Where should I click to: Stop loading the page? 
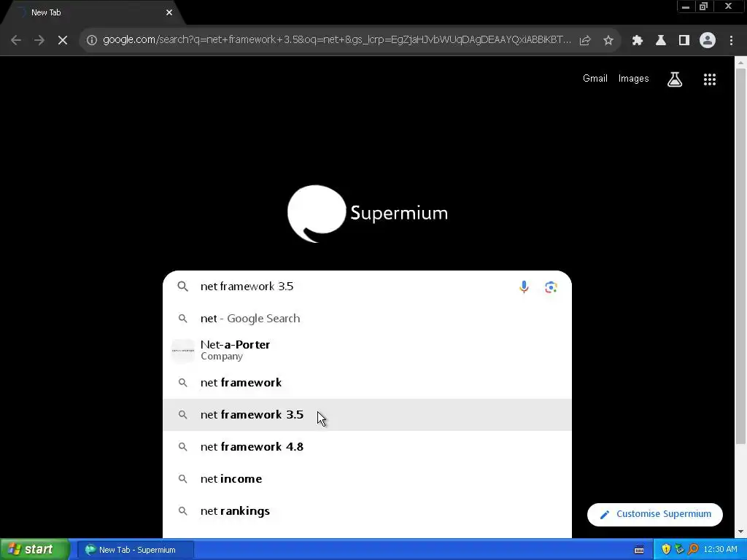click(63, 40)
